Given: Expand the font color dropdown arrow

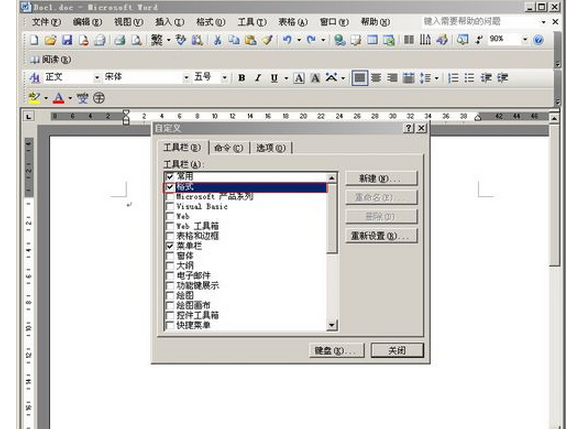Looking at the screenshot, I should [x=70, y=98].
